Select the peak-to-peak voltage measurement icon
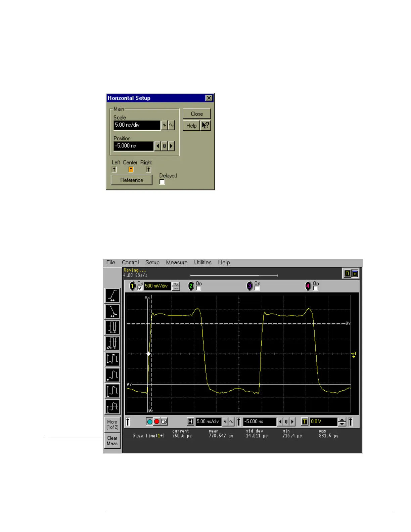Viewport: 411px width, 532px height. (112, 359)
